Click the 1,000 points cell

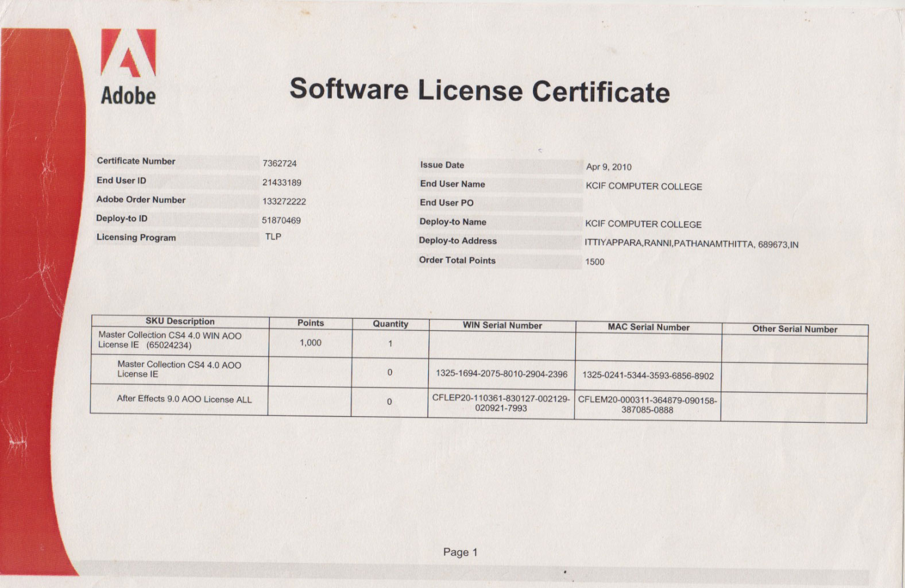[x=311, y=343]
